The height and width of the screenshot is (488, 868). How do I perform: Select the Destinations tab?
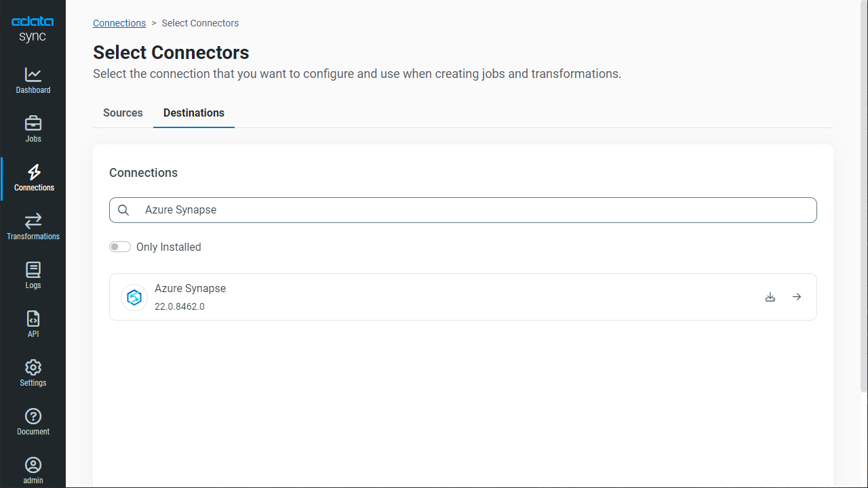click(x=194, y=113)
